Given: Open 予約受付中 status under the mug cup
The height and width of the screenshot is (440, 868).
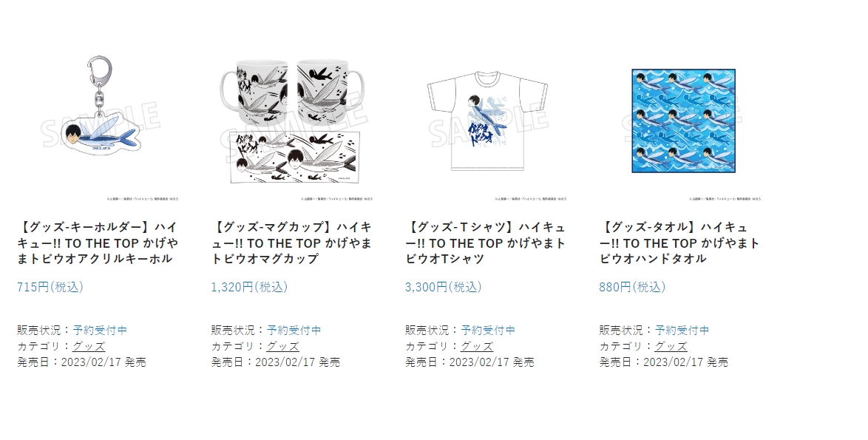Looking at the screenshot, I should coord(294,330).
